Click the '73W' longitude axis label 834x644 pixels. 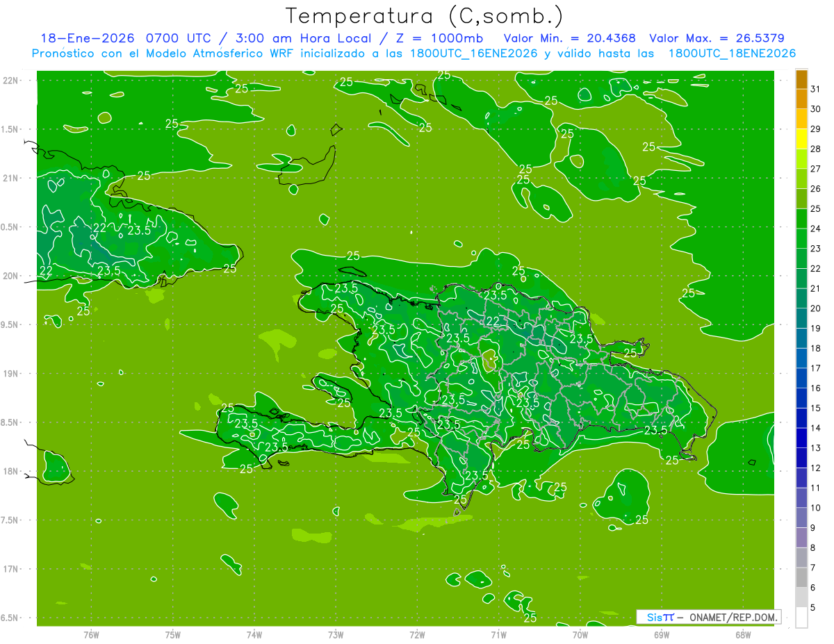[336, 634]
